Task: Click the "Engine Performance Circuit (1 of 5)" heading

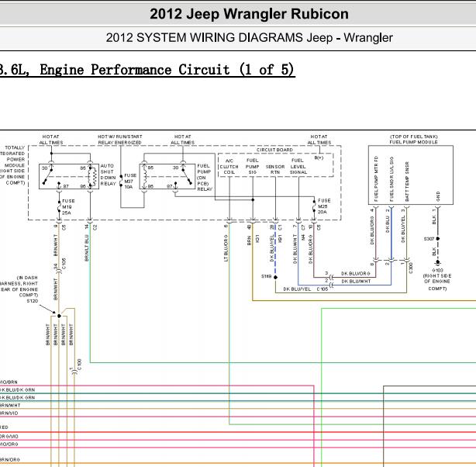Action: [167, 70]
